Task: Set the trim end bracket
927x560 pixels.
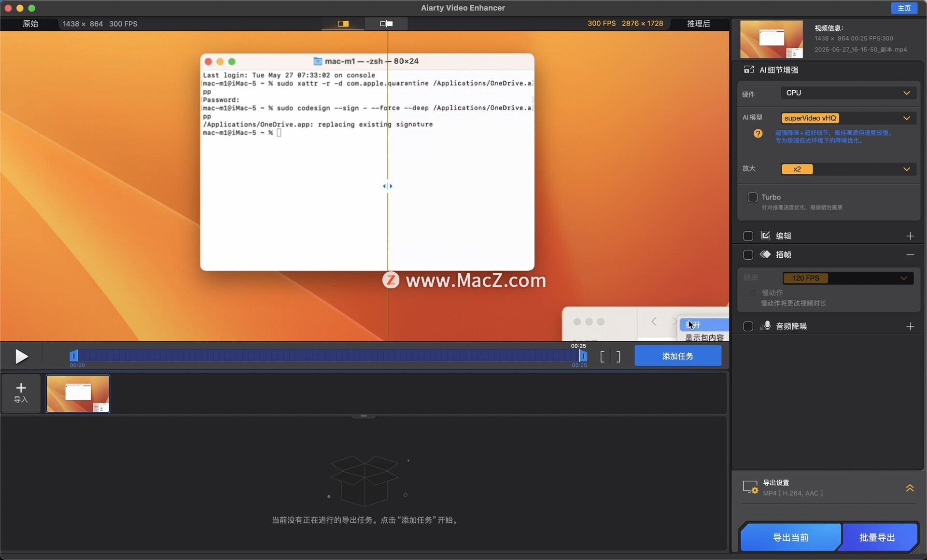Action: coord(618,357)
